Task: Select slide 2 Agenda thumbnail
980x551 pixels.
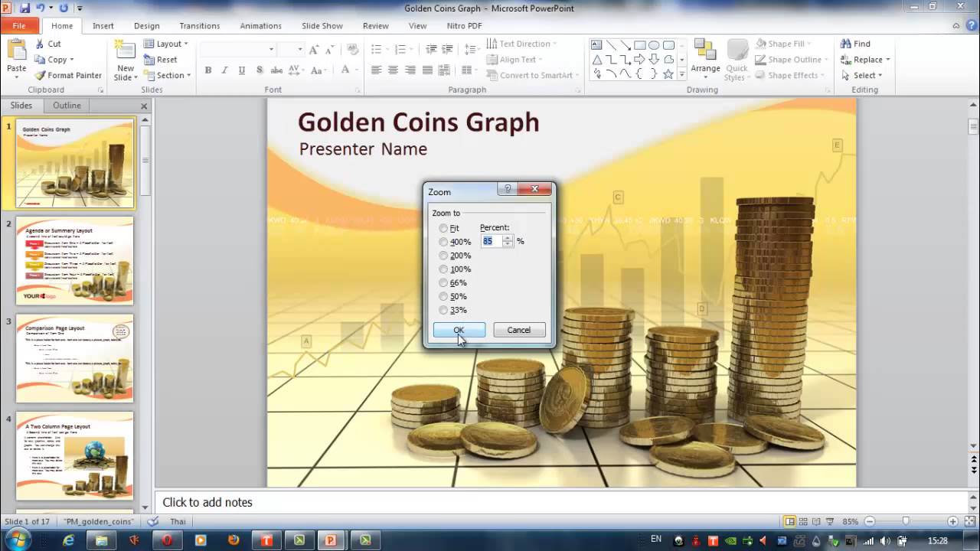Action: [75, 261]
